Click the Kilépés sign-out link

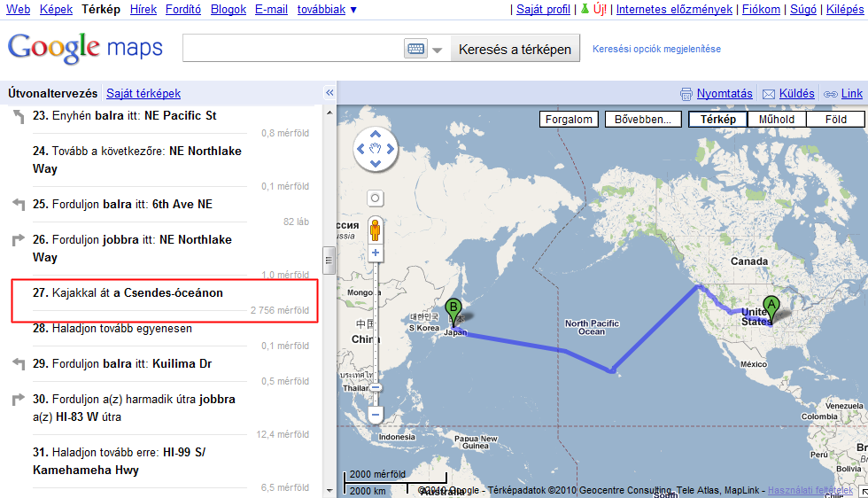(845, 10)
